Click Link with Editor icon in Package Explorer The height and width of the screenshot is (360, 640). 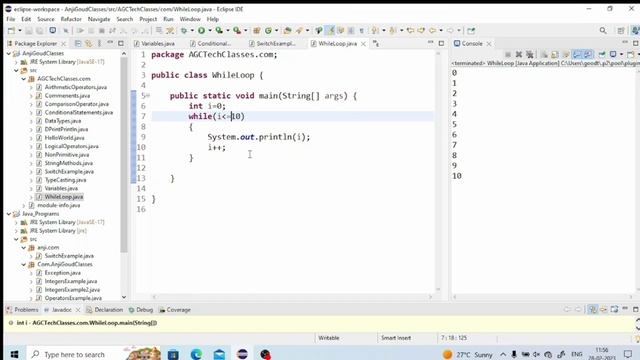pyautogui.click(x=89, y=43)
